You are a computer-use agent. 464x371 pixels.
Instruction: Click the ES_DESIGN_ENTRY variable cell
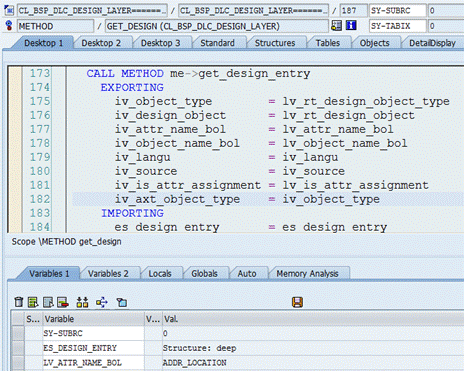click(94, 348)
